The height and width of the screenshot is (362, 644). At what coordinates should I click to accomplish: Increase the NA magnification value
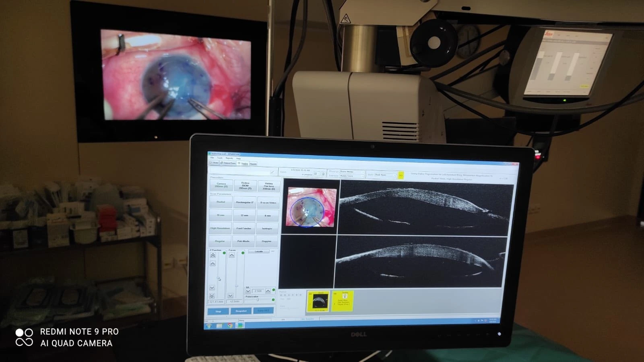coord(268,291)
